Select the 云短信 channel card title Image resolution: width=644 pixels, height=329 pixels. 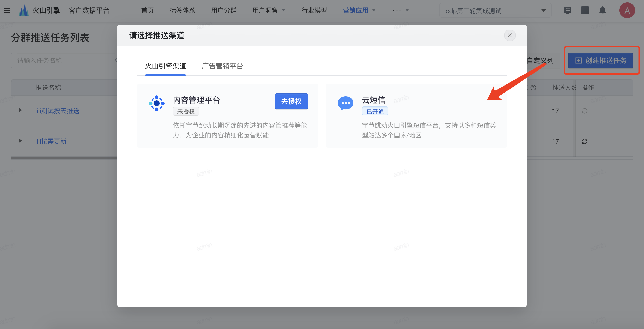[373, 100]
